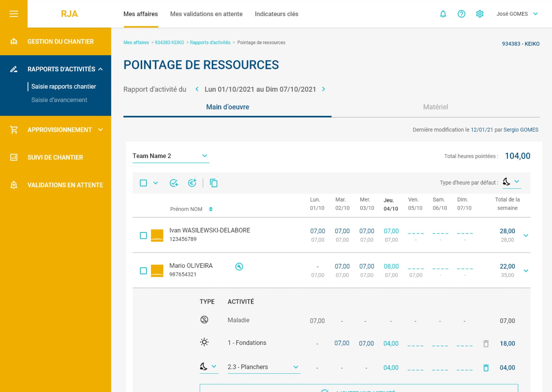Switch to the Main d'oeuvre tab
Viewport: 552px width, 392px height.
(x=227, y=107)
